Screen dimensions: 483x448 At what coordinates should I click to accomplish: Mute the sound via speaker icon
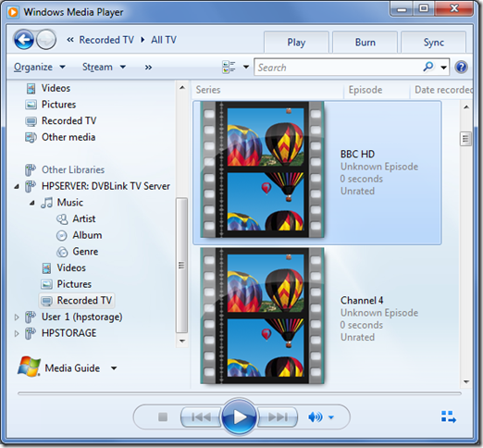coord(316,417)
